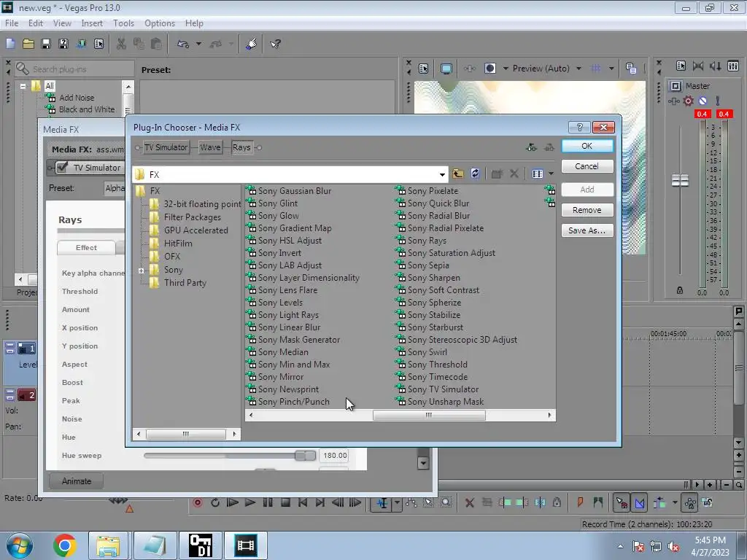Screen dimensions: 747x560
Task: Click the plug-in list horizontal scrollbar
Action: pyautogui.click(x=429, y=415)
